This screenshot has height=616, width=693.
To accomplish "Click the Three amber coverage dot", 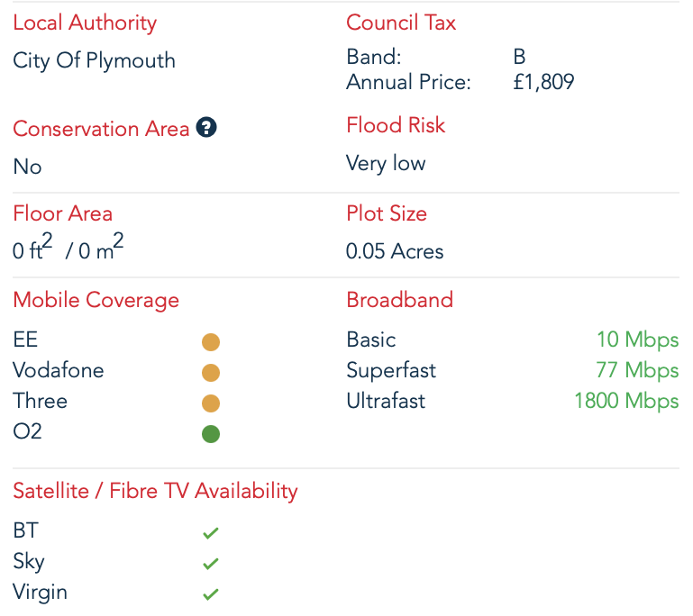I will (211, 403).
